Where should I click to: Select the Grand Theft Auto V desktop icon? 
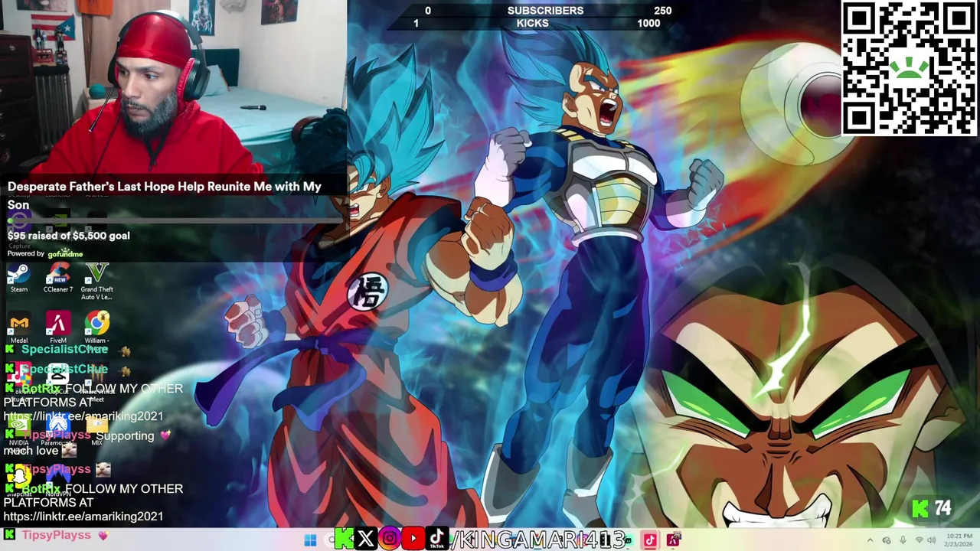pos(97,282)
